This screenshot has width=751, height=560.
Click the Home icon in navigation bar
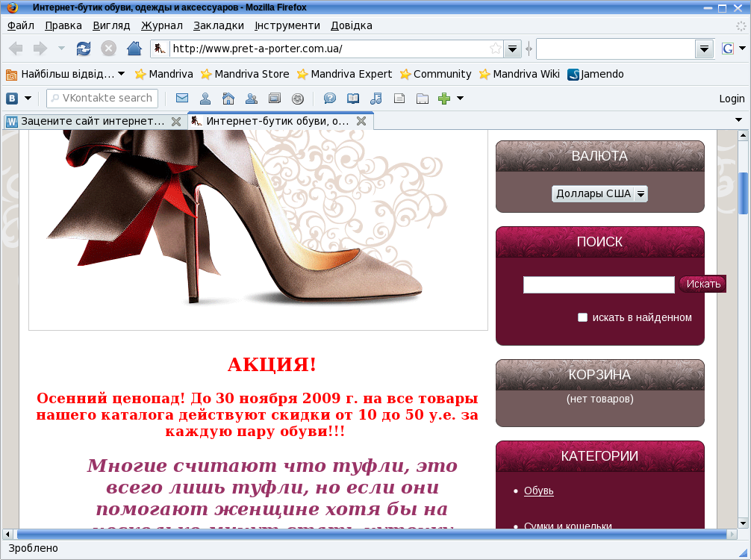coord(134,49)
